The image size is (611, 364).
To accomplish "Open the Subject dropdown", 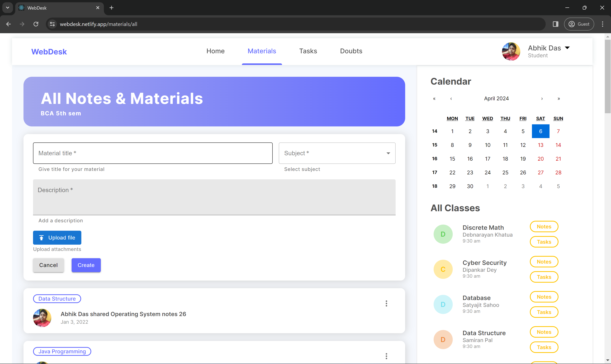I will click(x=337, y=153).
